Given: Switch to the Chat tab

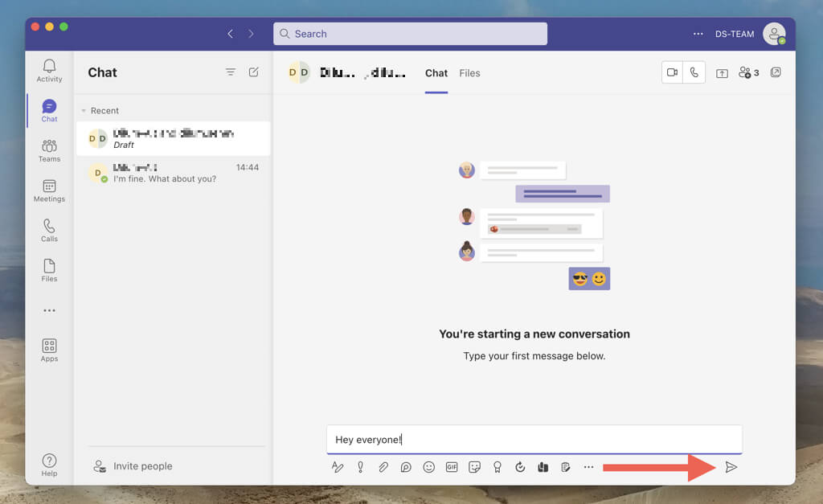Looking at the screenshot, I should click(436, 73).
